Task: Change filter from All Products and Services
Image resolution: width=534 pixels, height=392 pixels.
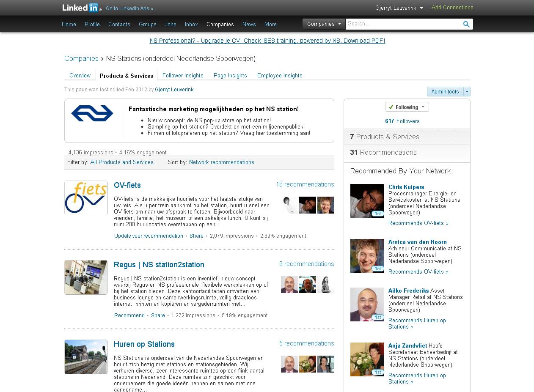Action: (122, 162)
